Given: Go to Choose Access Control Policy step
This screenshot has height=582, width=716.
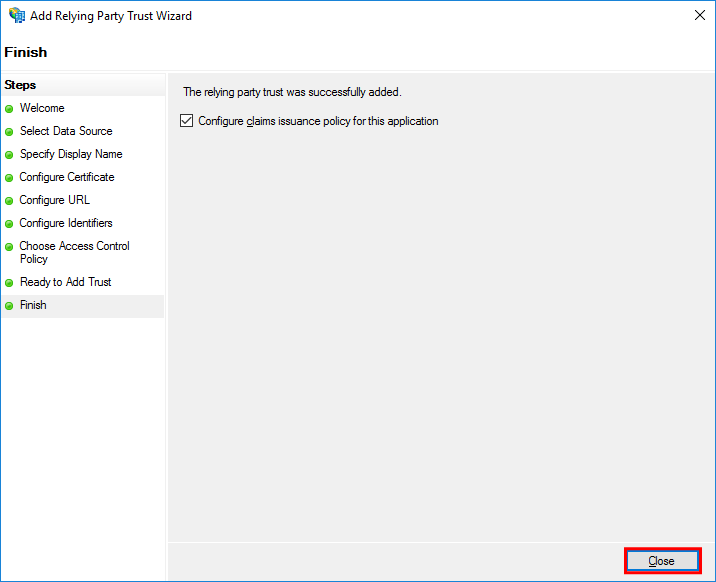Looking at the screenshot, I should pos(74,252).
